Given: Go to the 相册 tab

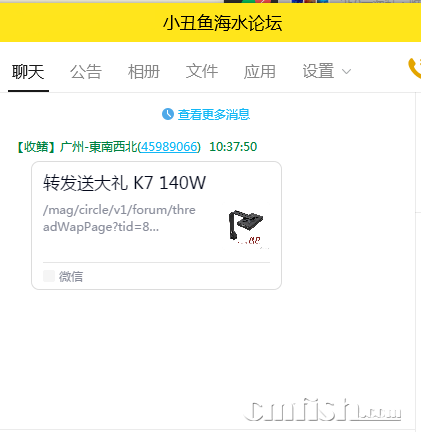Looking at the screenshot, I should (144, 72).
